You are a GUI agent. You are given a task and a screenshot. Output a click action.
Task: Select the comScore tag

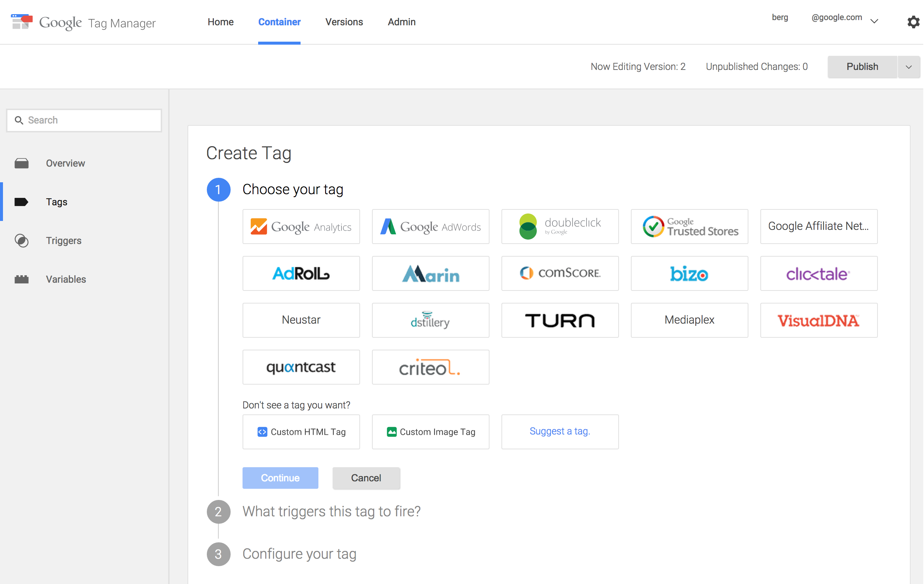point(559,273)
